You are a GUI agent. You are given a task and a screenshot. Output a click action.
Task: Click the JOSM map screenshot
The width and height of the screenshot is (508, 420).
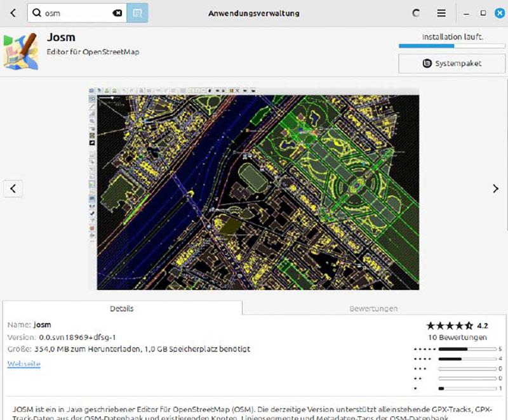coord(254,188)
